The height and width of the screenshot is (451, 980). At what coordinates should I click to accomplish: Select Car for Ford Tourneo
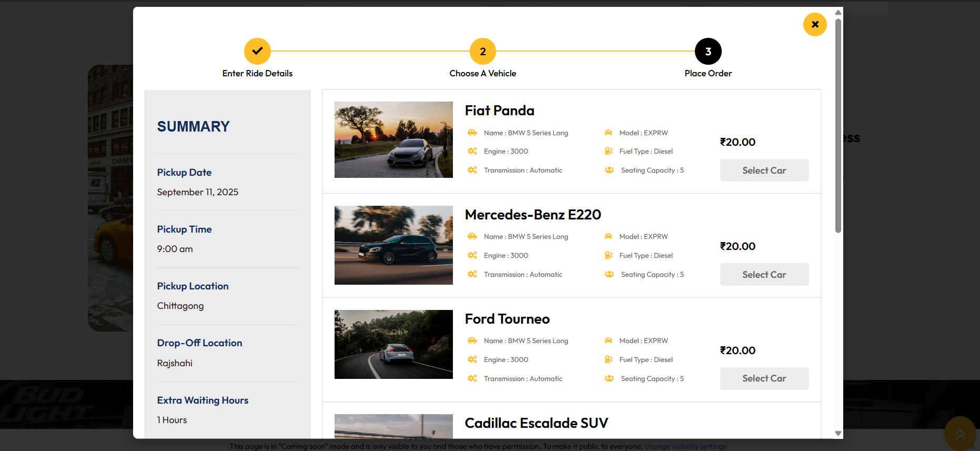click(764, 378)
